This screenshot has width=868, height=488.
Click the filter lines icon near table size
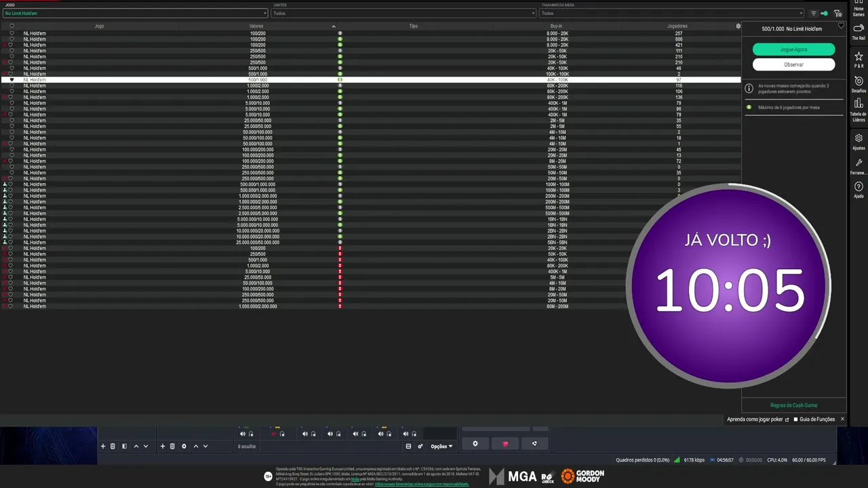(x=814, y=14)
